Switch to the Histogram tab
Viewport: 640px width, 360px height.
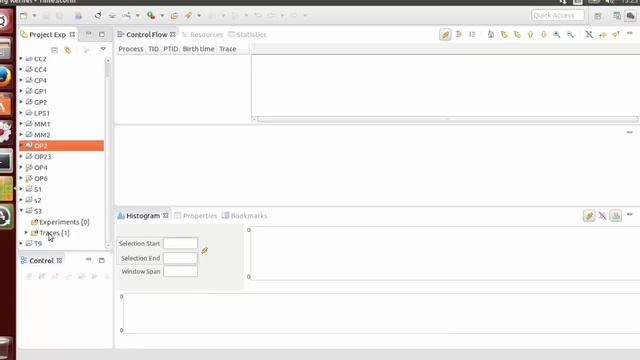(143, 216)
